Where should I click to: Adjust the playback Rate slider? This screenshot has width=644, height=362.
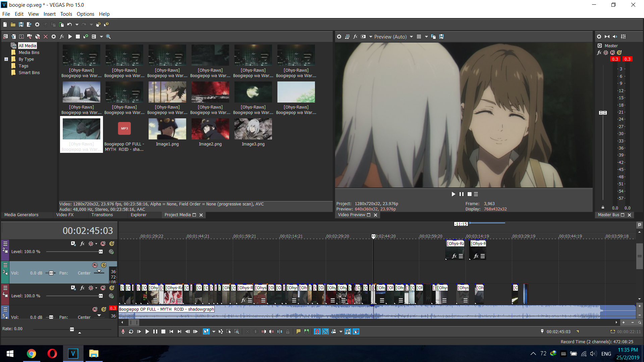(72, 329)
